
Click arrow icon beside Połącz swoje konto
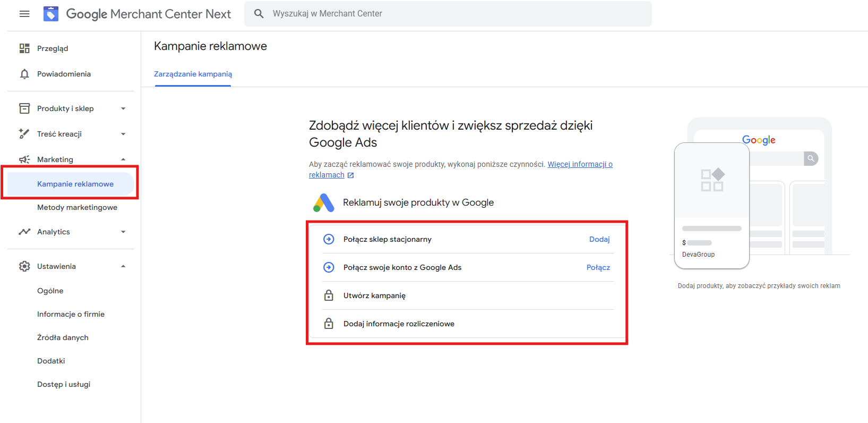(329, 267)
